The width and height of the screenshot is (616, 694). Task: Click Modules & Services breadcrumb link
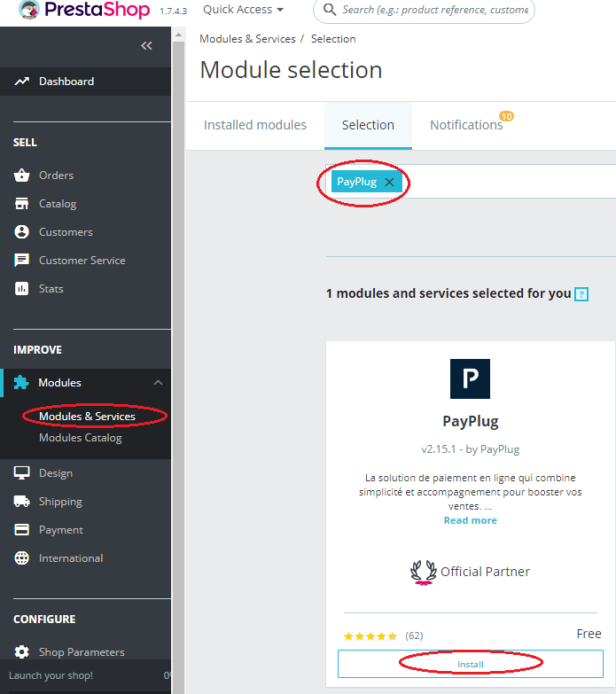click(x=247, y=39)
